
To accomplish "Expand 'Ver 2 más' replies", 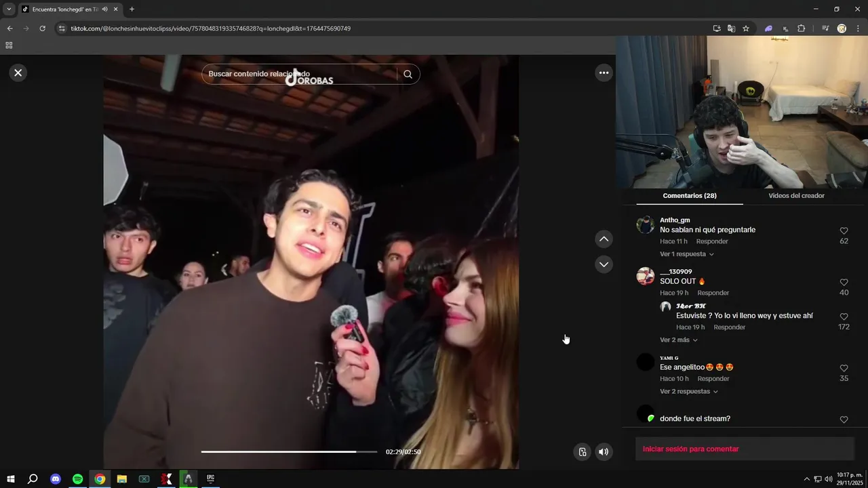I will [679, 340].
